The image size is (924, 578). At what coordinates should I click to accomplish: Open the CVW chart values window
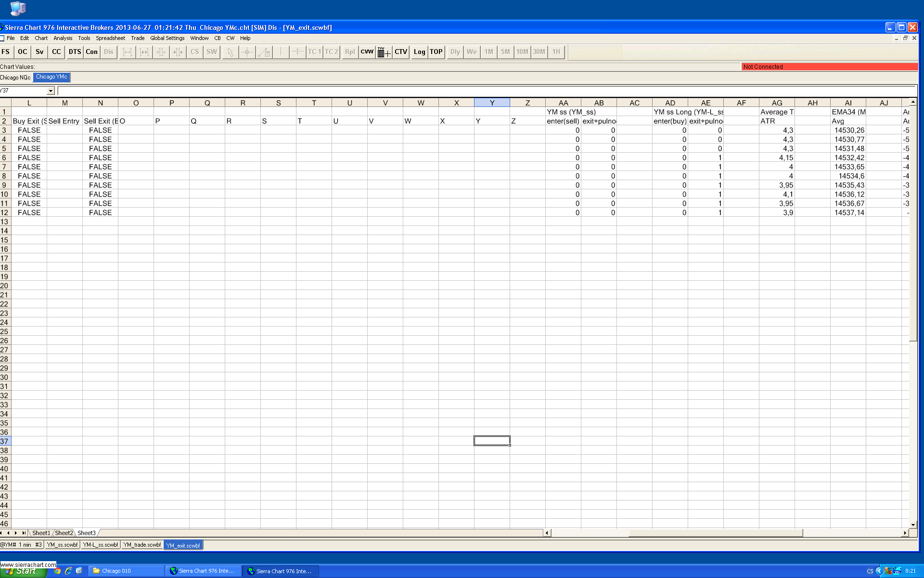[367, 52]
